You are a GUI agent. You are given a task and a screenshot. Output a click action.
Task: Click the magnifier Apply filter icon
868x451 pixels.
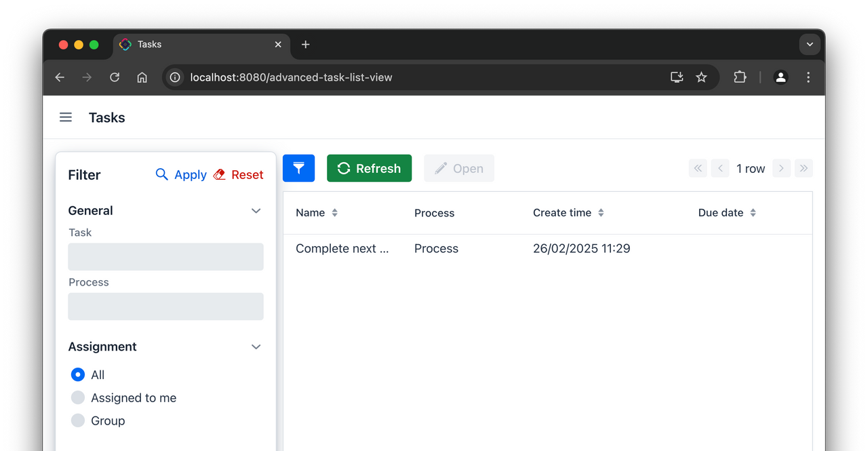pyautogui.click(x=161, y=174)
